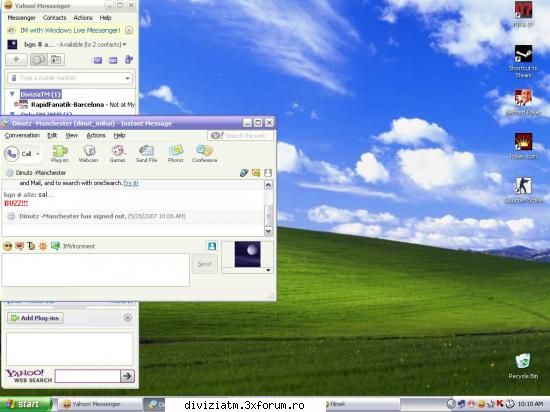This screenshot has height=412, width=550.
Task: Open the 'Shortcut to Steam' desktop icon
Action: (x=523, y=62)
